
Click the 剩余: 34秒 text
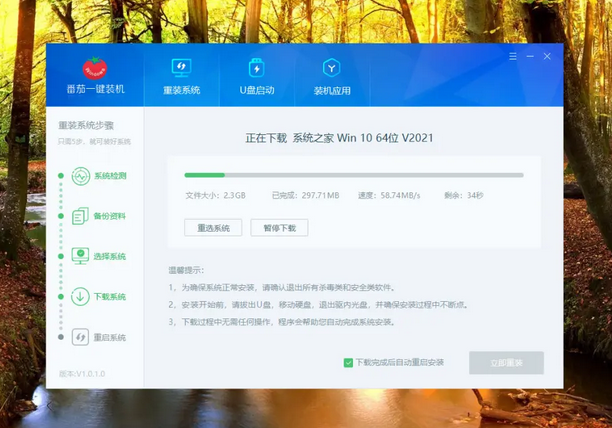[x=464, y=195]
